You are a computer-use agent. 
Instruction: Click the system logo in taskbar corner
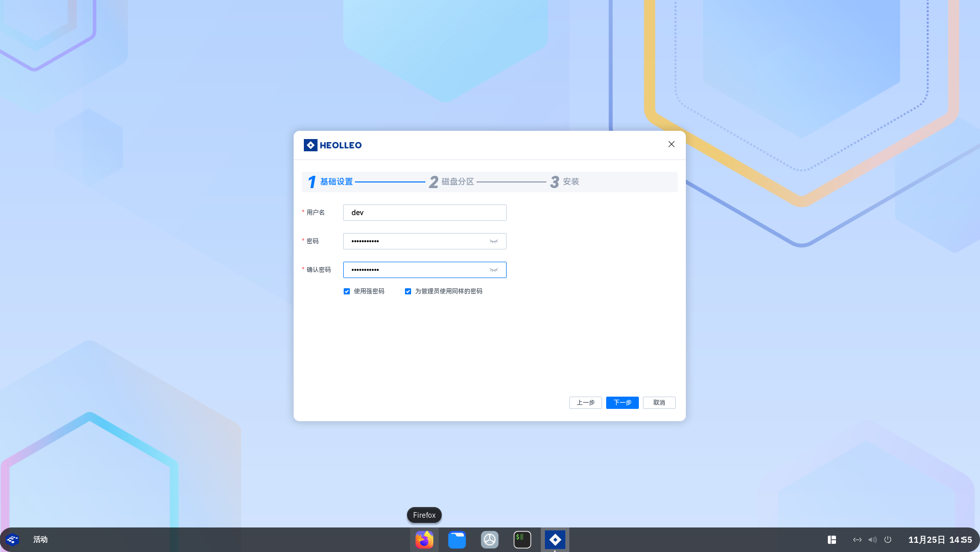click(x=12, y=540)
